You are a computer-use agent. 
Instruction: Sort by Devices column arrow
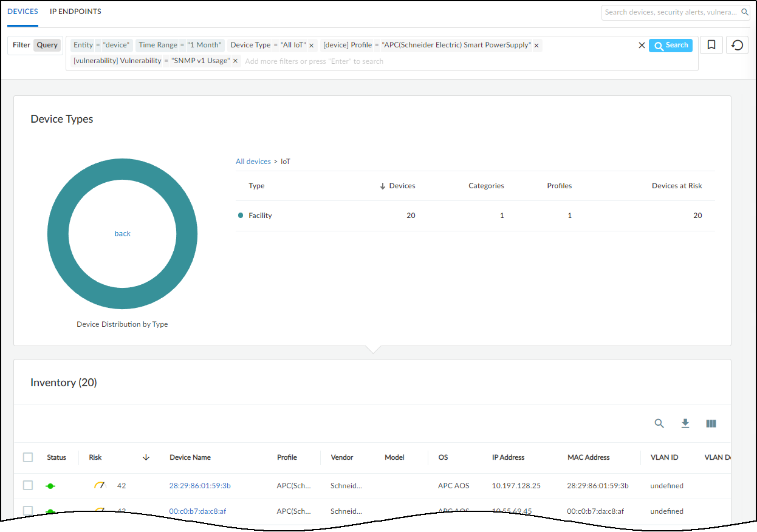tap(383, 186)
